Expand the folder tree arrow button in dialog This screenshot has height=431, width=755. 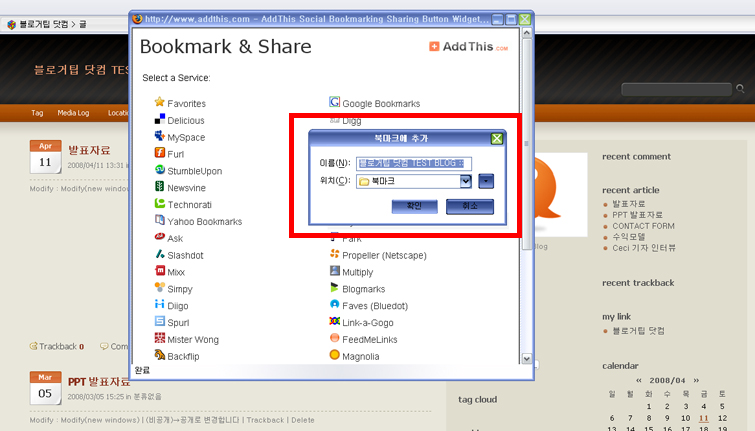486,181
